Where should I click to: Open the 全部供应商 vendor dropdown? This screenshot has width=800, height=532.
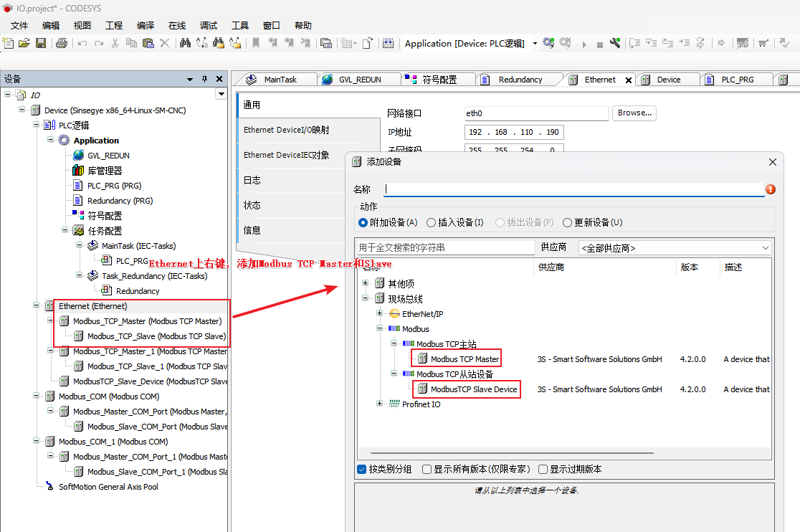[x=674, y=248]
